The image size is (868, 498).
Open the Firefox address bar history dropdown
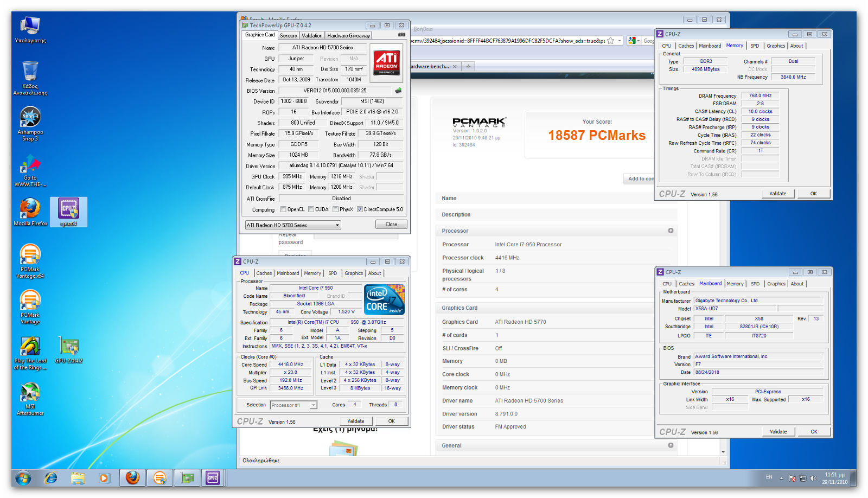619,41
